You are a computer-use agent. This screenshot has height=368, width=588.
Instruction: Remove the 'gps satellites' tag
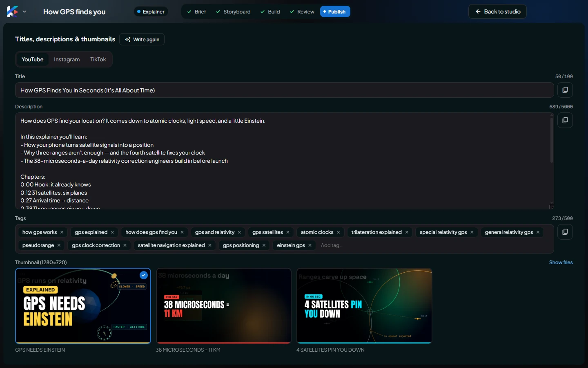coord(288,232)
